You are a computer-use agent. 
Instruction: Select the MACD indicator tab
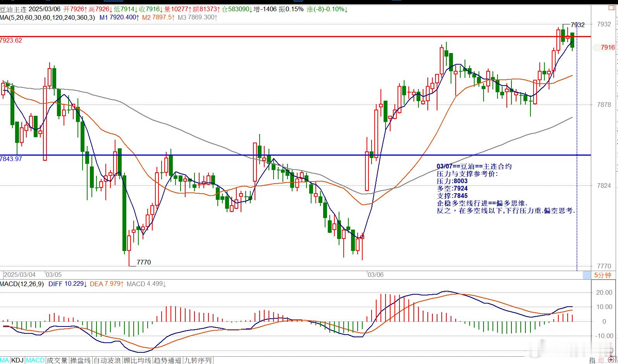click(x=35, y=361)
